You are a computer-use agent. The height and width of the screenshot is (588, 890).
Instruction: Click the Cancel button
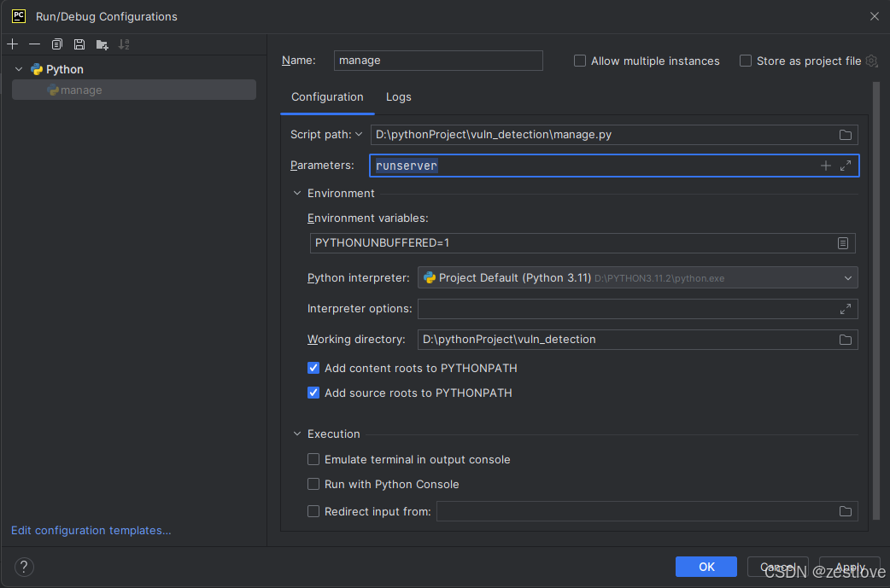[x=777, y=567]
